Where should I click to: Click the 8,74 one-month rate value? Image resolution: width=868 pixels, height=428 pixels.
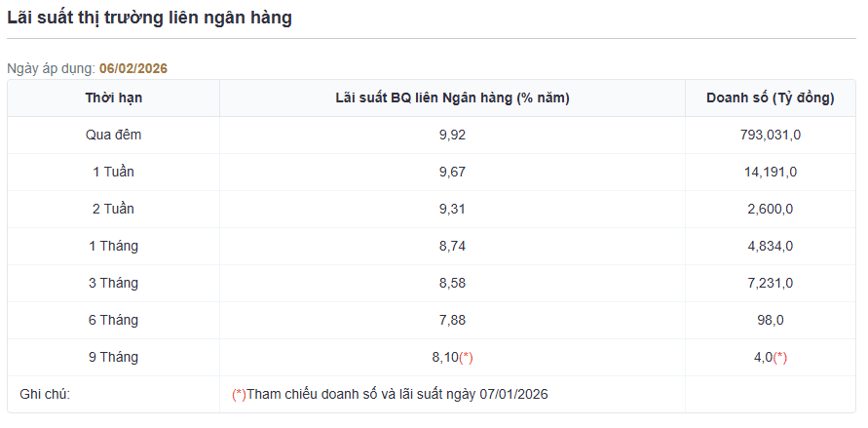click(x=452, y=247)
